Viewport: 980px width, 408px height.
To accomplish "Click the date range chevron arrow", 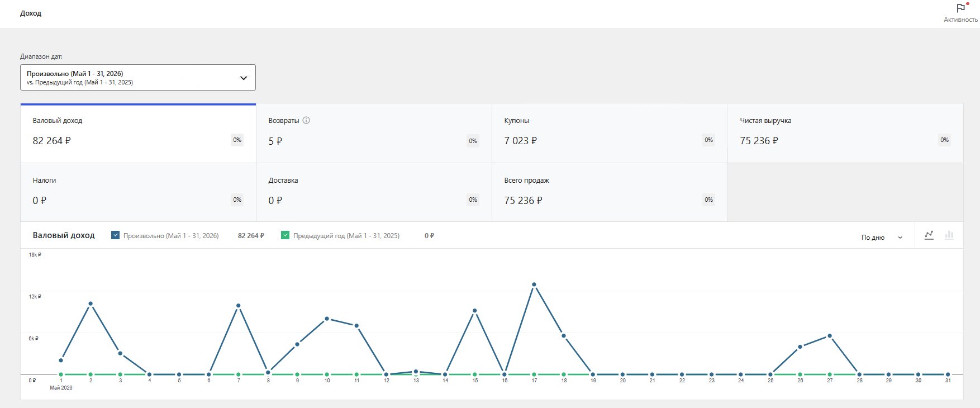I will 244,78.
